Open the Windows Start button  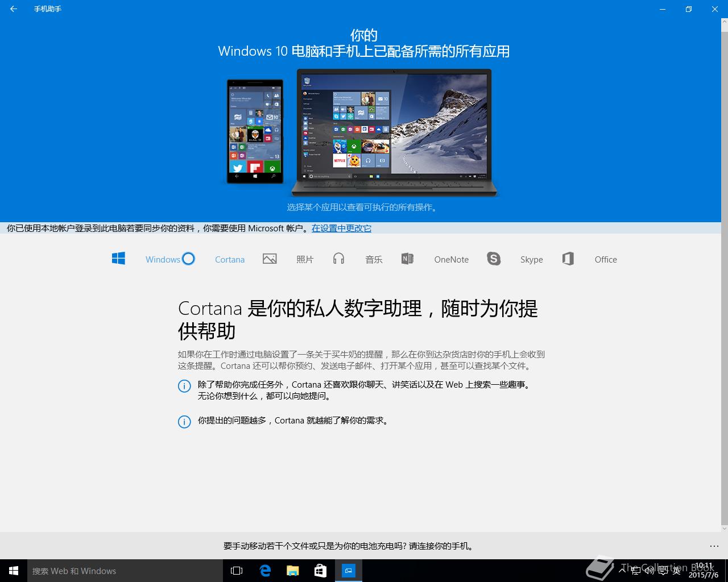pos(14,571)
